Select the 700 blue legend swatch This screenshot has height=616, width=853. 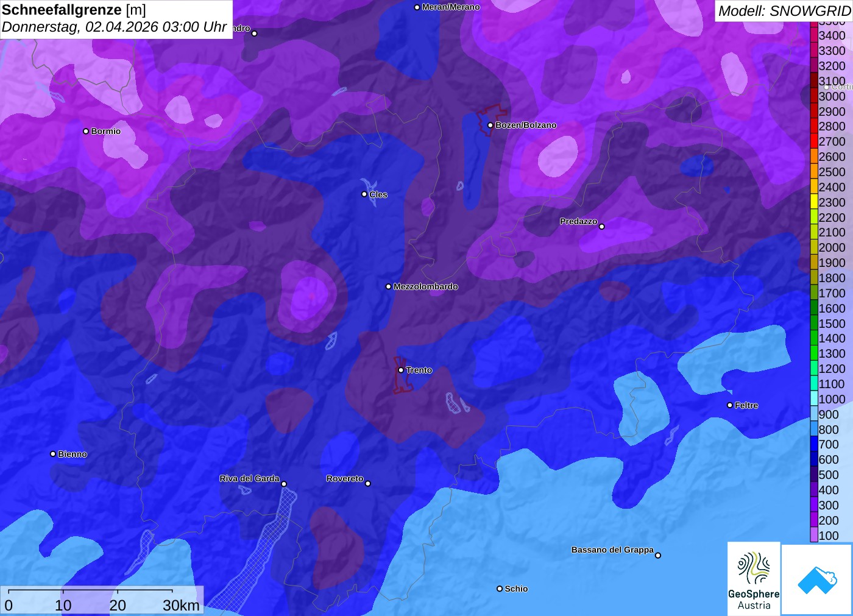pos(813,444)
